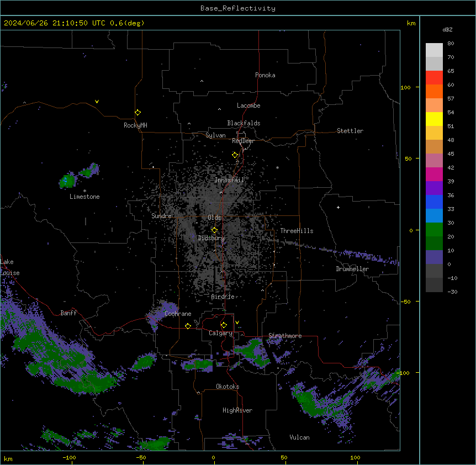Click the km unit label at top right

click(x=411, y=23)
